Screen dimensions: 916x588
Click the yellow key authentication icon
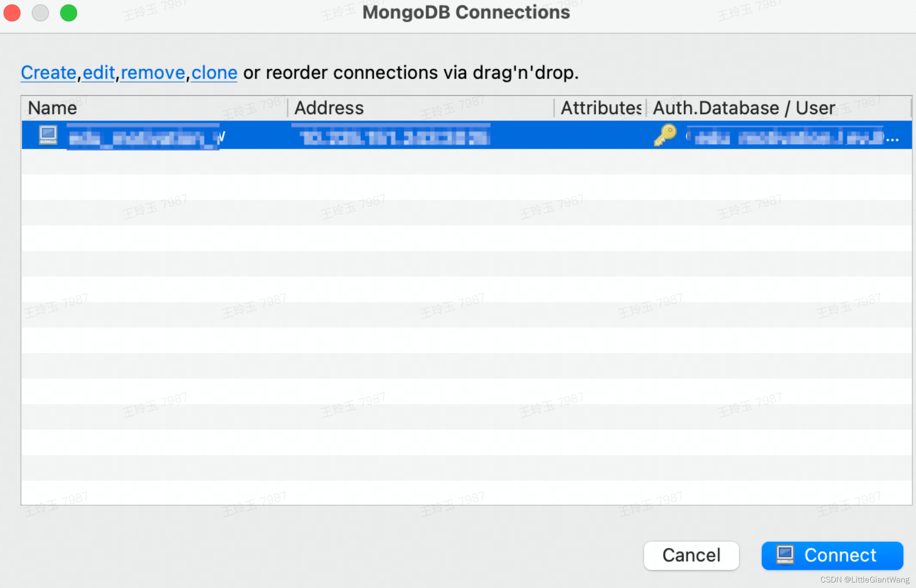pyautogui.click(x=665, y=135)
